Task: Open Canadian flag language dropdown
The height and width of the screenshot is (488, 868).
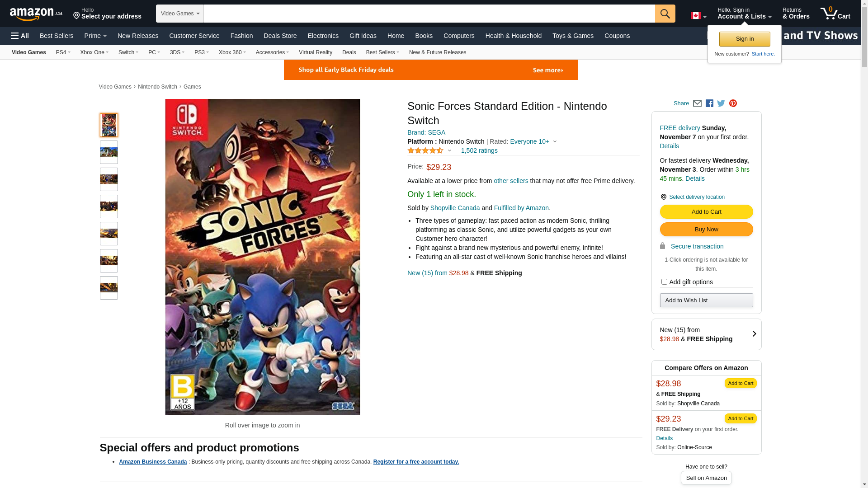Action: click(698, 16)
